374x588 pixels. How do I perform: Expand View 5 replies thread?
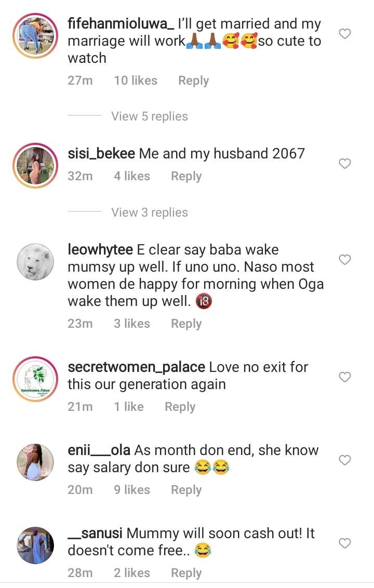coord(149,116)
